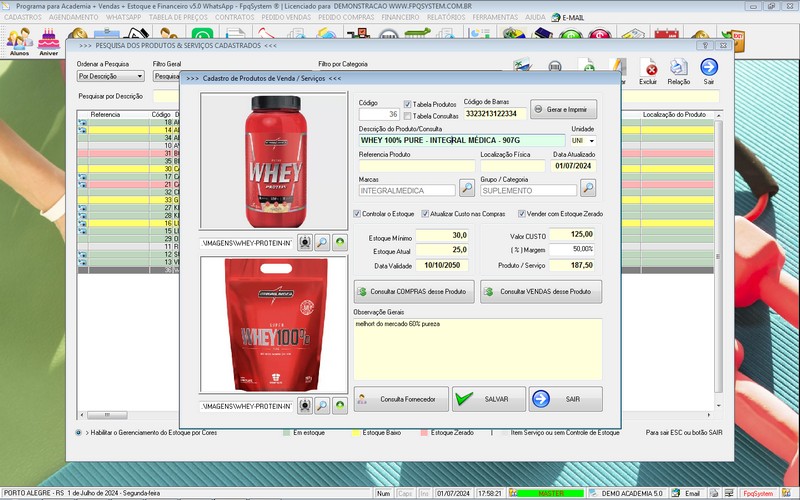Toggle Vender com Estoque Zerado checkbox

(521, 214)
